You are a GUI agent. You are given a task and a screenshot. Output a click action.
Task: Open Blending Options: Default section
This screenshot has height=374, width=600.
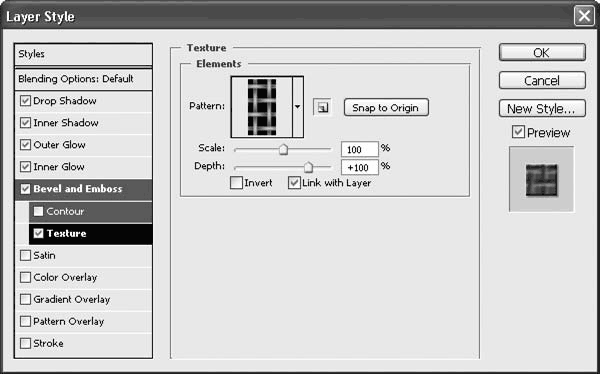(83, 79)
